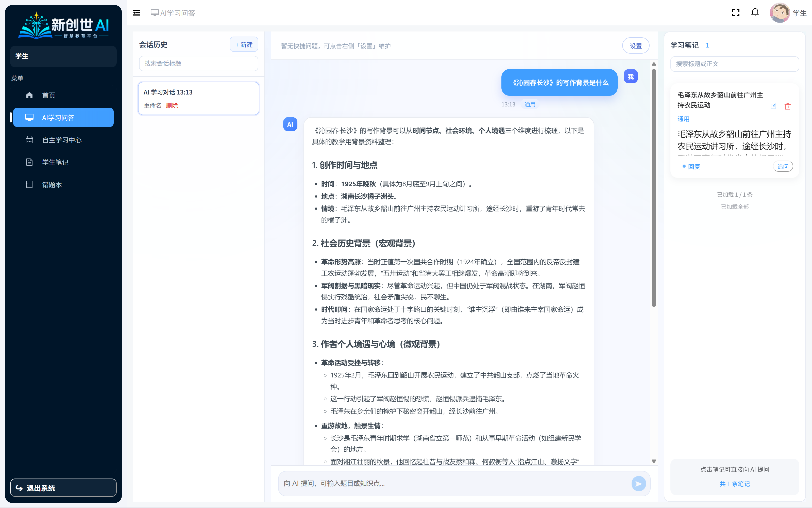Click the note count 1 beside 学习笔记
812x508 pixels.
tap(707, 45)
